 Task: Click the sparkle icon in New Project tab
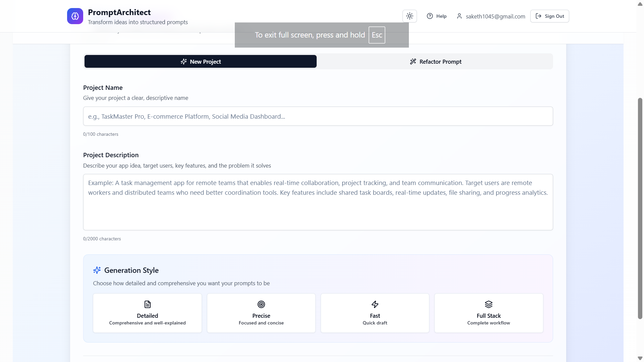(183, 62)
